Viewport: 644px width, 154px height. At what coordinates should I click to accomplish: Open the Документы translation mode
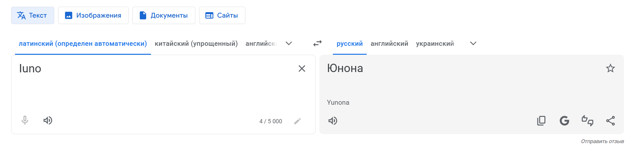(x=164, y=15)
